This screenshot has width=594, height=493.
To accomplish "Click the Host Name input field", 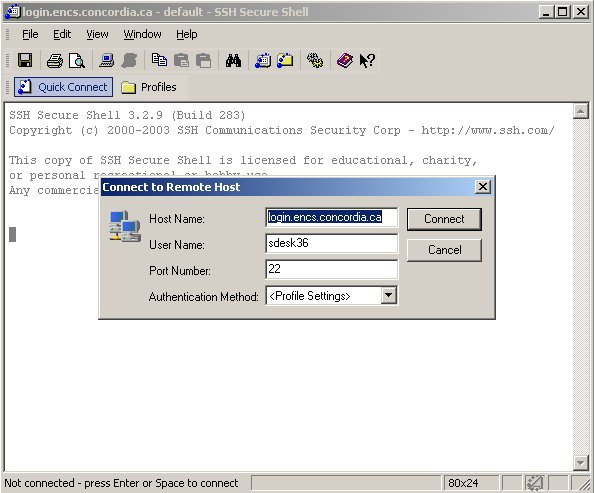I will [x=331, y=218].
